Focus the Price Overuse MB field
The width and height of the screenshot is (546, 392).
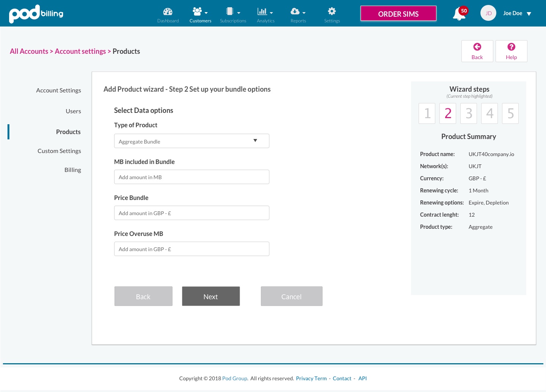191,249
